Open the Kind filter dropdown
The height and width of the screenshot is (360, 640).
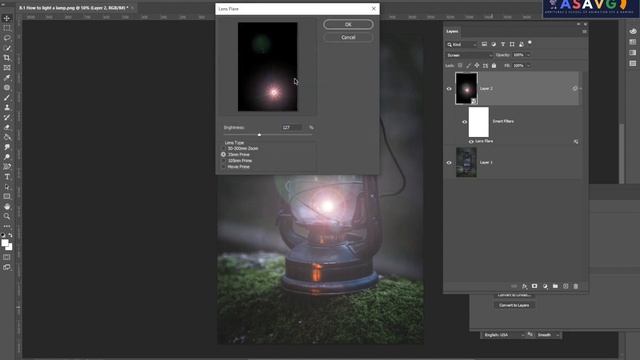click(x=461, y=44)
